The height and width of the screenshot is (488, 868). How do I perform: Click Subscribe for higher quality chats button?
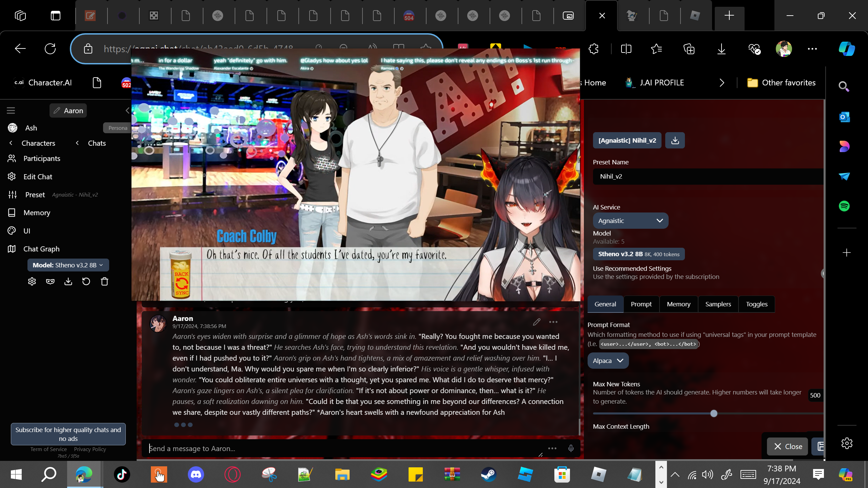68,434
